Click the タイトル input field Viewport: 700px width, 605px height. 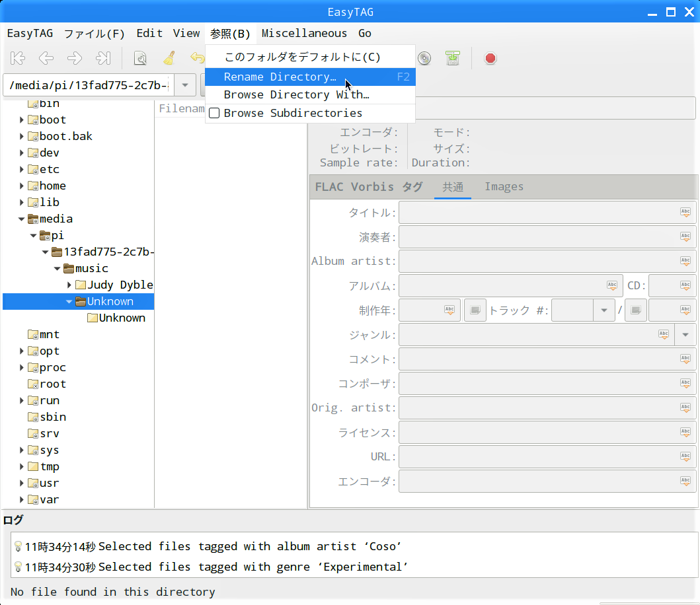point(547,213)
